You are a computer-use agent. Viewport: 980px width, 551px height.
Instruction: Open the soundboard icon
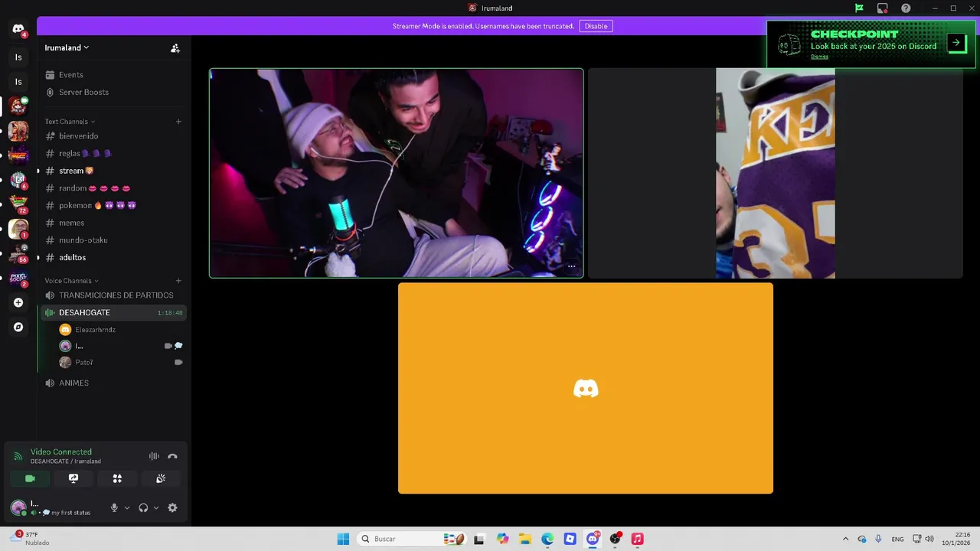coord(161,478)
